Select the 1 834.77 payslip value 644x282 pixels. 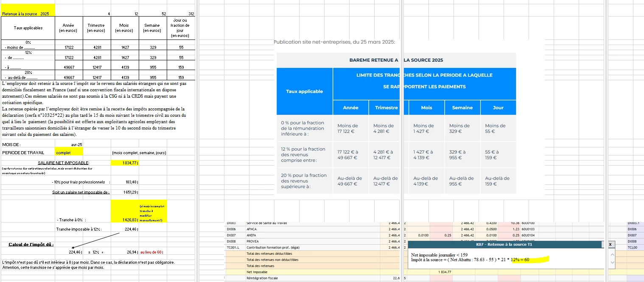(x=445, y=272)
